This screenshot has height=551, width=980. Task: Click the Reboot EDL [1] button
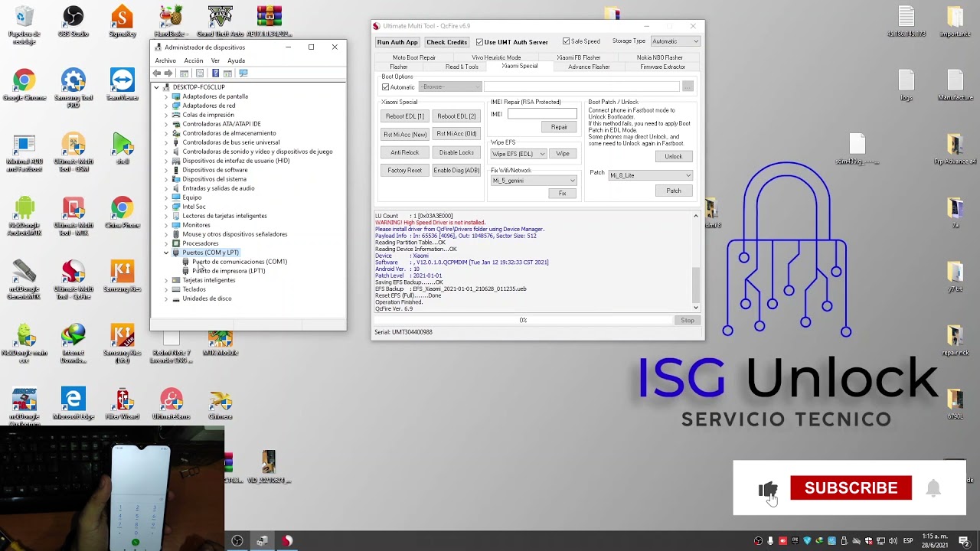405,116
